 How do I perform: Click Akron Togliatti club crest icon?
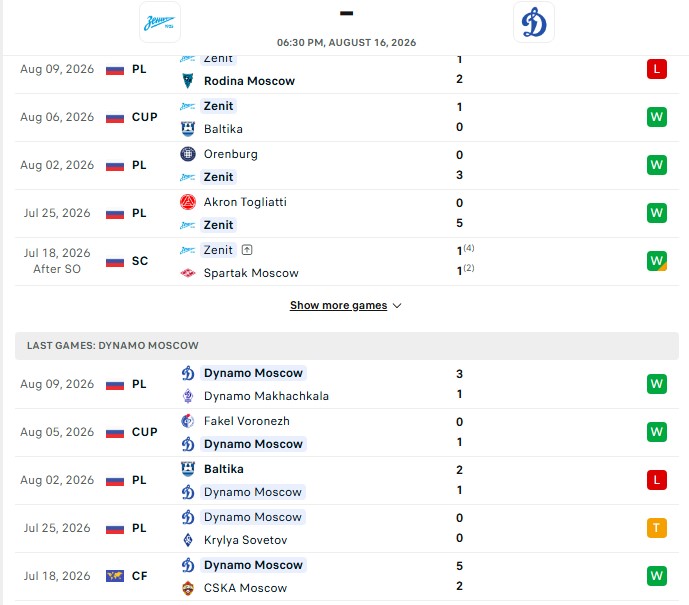coord(188,202)
